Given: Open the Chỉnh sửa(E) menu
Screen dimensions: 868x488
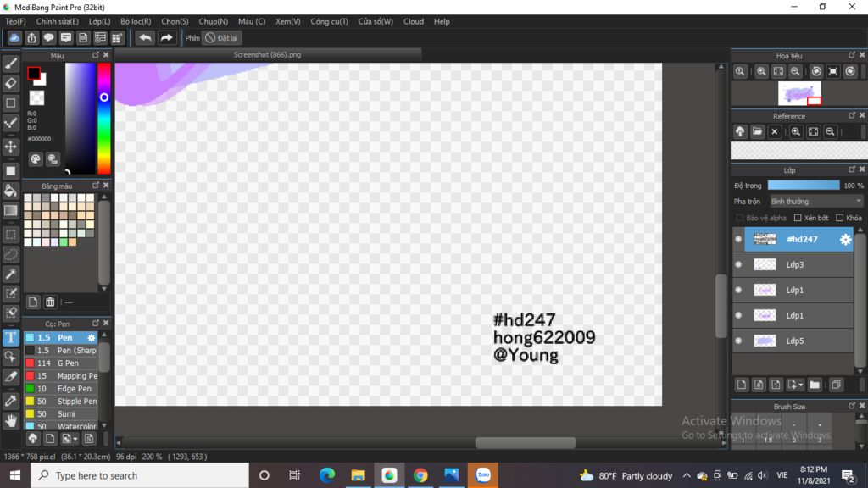Looking at the screenshot, I should 58,21.
